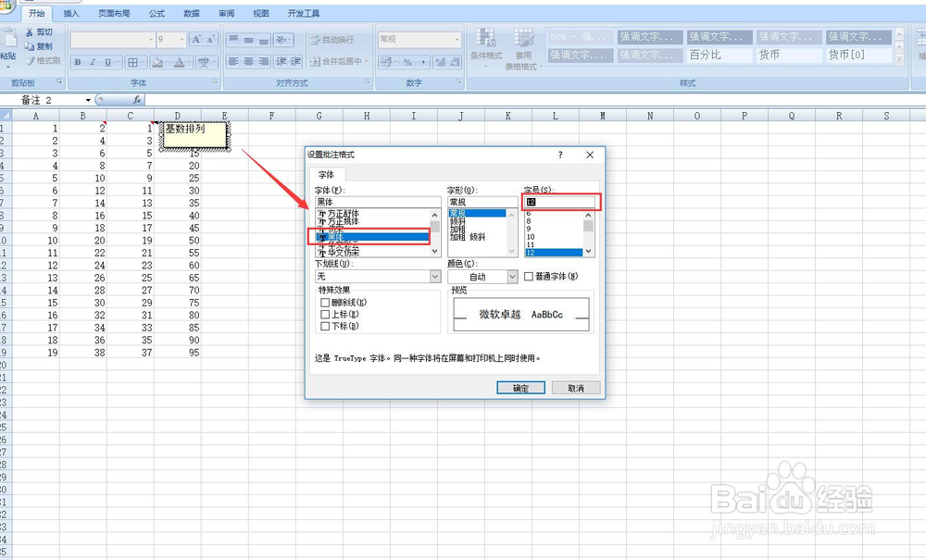The image size is (926, 560).
Task: Open the number format 常规 dropdown
Action: coord(457,40)
